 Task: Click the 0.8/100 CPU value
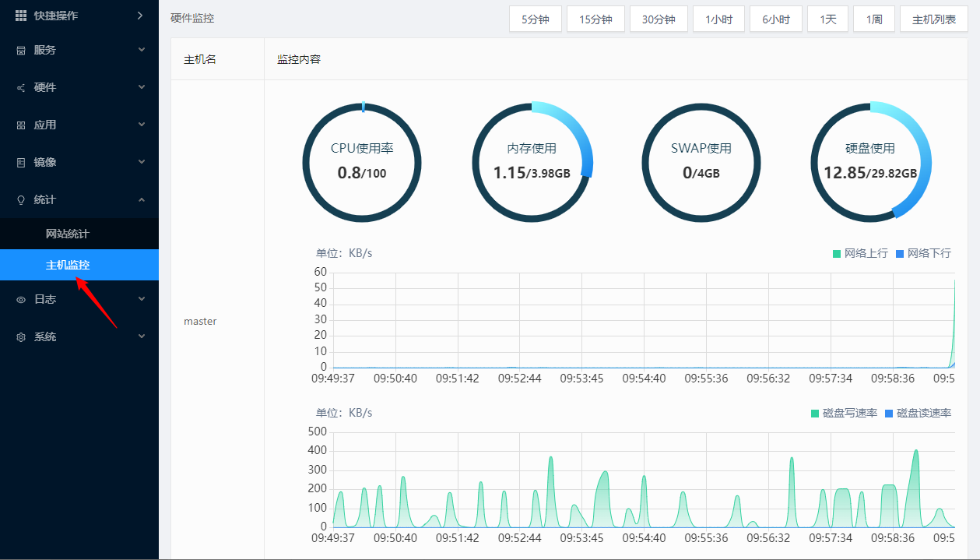[x=362, y=173]
